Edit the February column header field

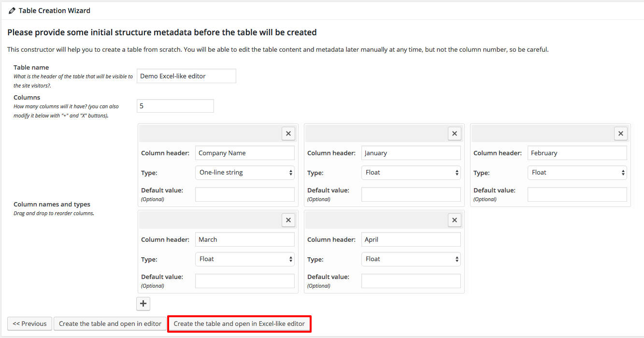click(577, 153)
